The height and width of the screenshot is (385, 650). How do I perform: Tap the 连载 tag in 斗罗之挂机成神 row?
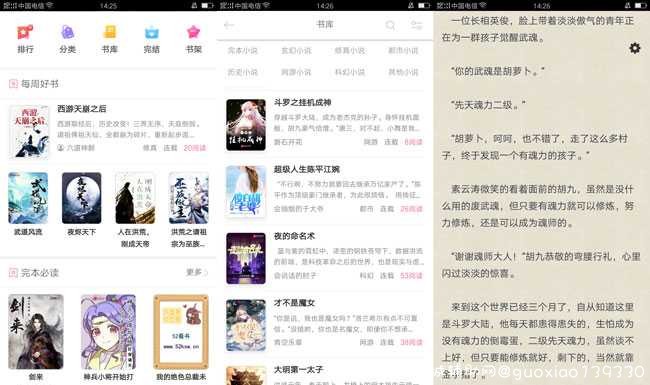[x=390, y=142]
